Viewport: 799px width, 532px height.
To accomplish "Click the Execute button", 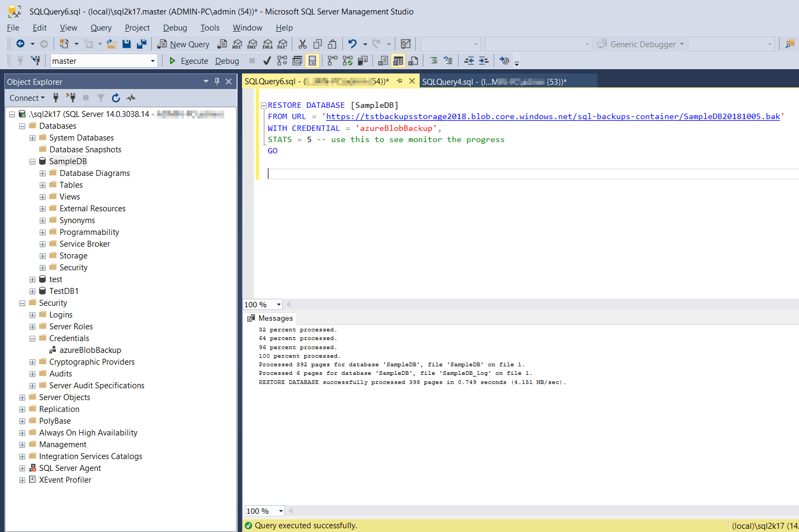I will (x=189, y=61).
